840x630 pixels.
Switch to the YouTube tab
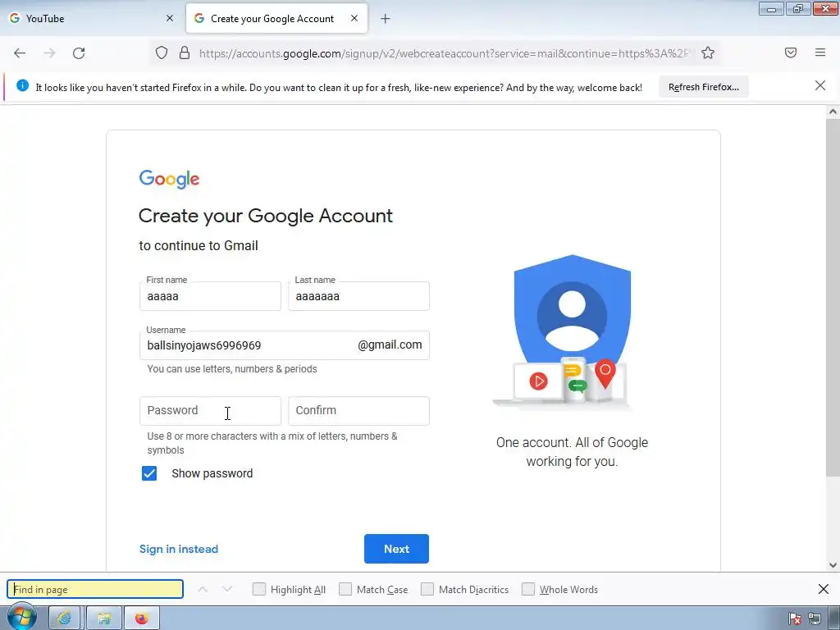click(x=93, y=18)
